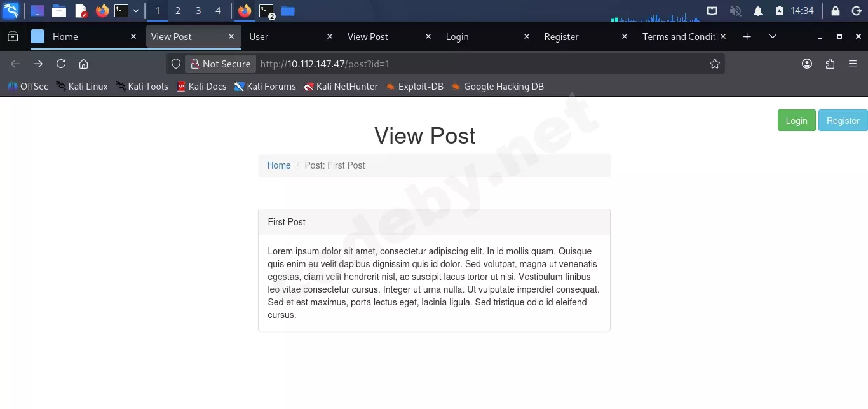Open the Kali Tools bookmark
This screenshot has width=868, height=409.
142,87
